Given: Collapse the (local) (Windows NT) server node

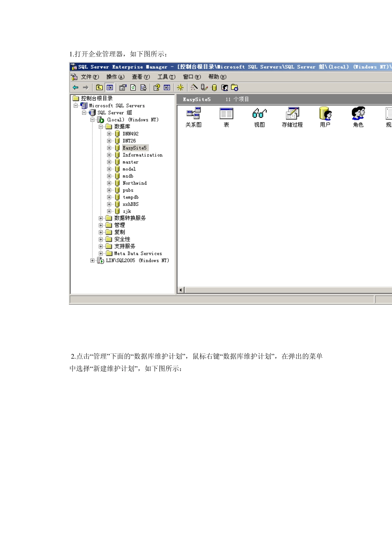Looking at the screenshot, I should click(92, 120).
